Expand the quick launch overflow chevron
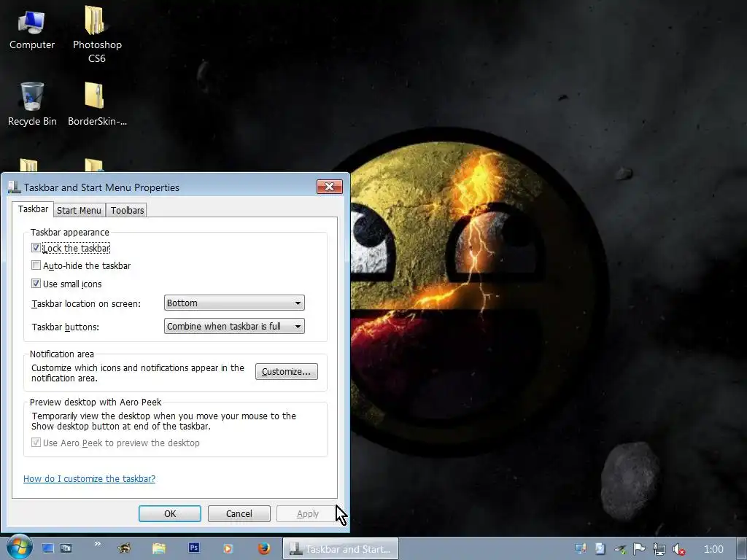The image size is (747, 560). (x=98, y=544)
